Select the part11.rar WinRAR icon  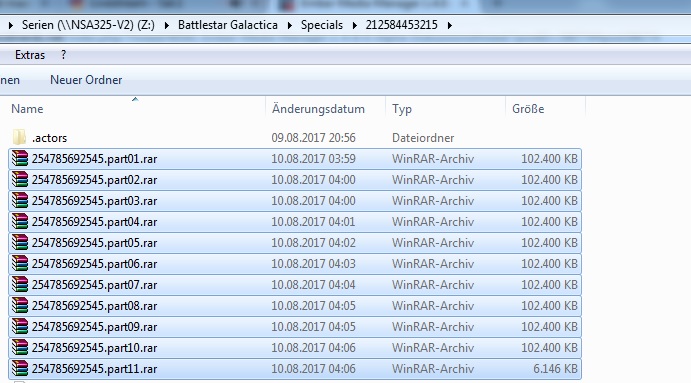tap(20, 368)
